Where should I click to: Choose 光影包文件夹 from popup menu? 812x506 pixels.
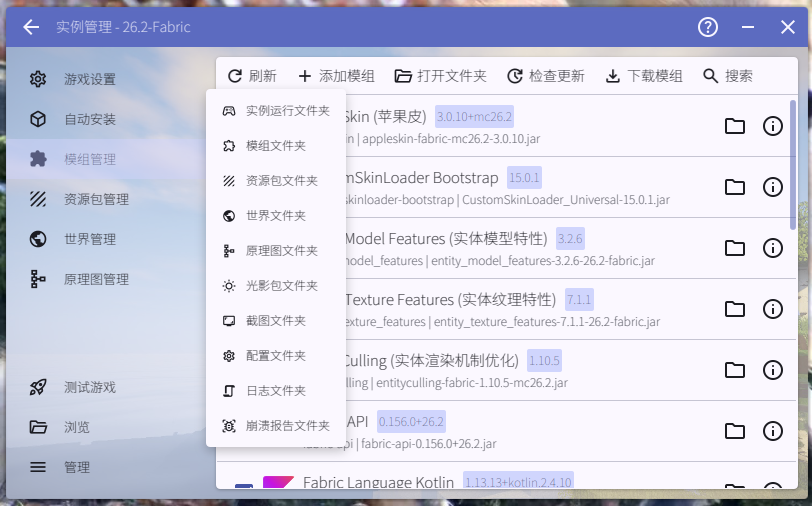pyautogui.click(x=276, y=285)
